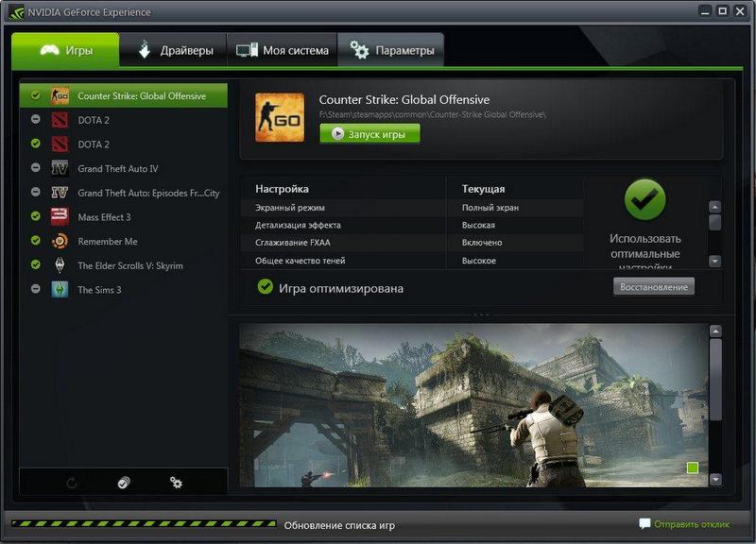The image size is (756, 544).
Task: Click the Обновление списка игр progress bar
Action: [144, 523]
